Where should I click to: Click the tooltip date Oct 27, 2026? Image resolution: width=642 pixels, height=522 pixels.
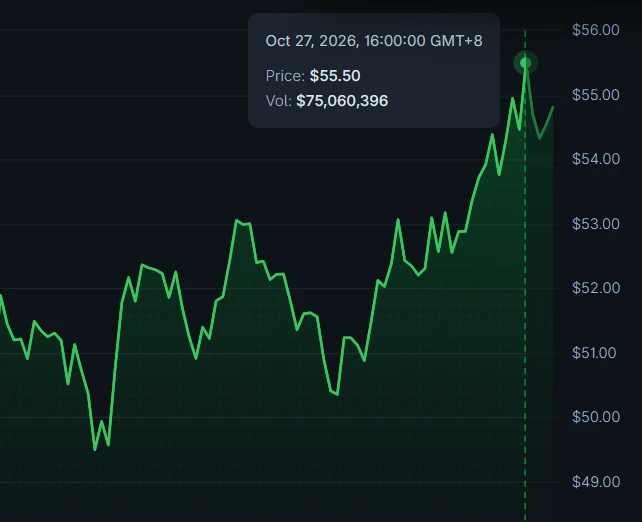tap(312, 41)
